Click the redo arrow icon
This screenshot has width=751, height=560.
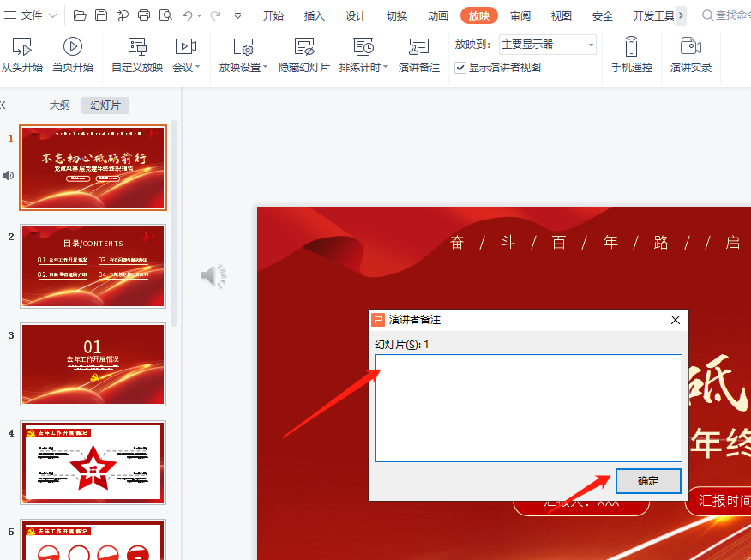tap(215, 15)
